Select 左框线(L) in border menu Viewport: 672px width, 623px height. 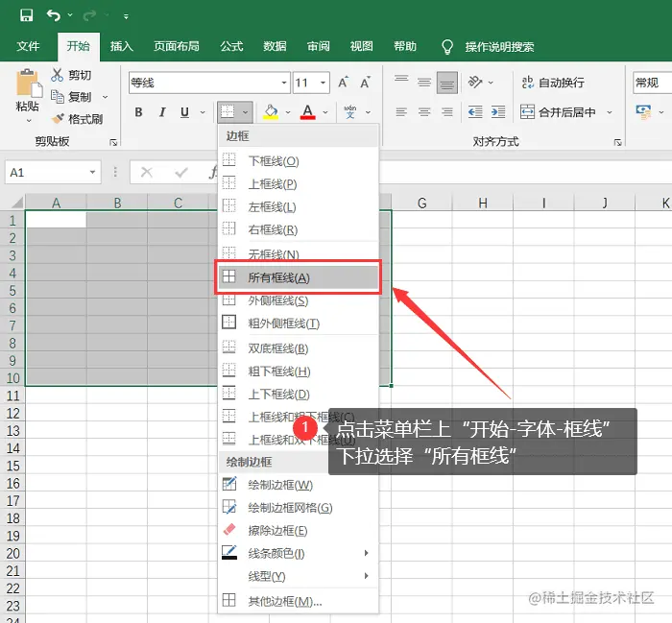tap(299, 207)
